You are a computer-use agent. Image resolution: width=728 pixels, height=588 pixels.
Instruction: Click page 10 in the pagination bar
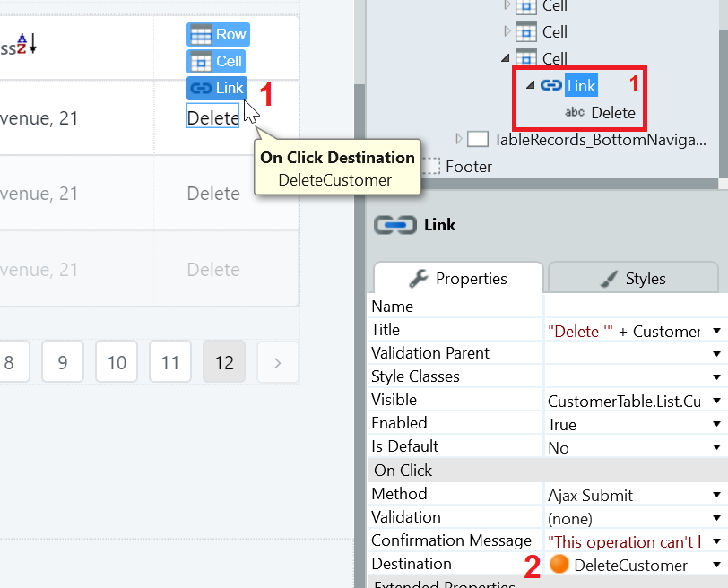click(x=117, y=361)
